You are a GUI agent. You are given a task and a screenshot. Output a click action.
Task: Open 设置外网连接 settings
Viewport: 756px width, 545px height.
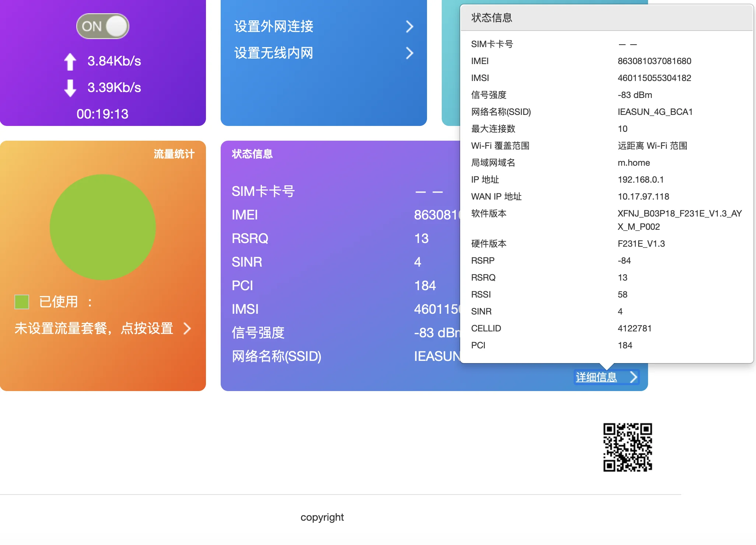point(273,27)
